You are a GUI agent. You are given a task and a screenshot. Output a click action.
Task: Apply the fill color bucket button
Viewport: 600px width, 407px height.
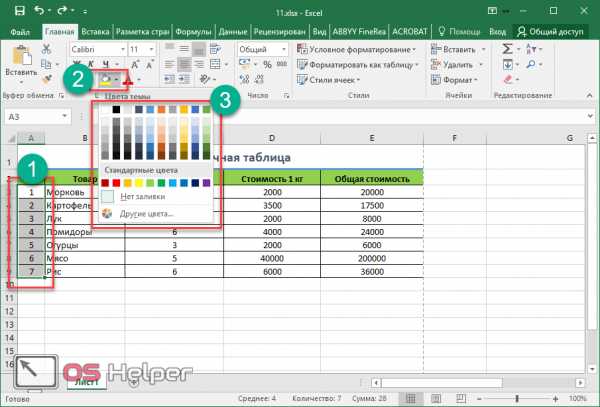tap(104, 80)
